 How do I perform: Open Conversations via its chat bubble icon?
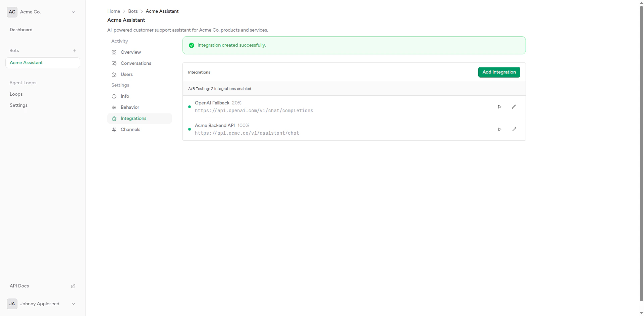tap(114, 63)
